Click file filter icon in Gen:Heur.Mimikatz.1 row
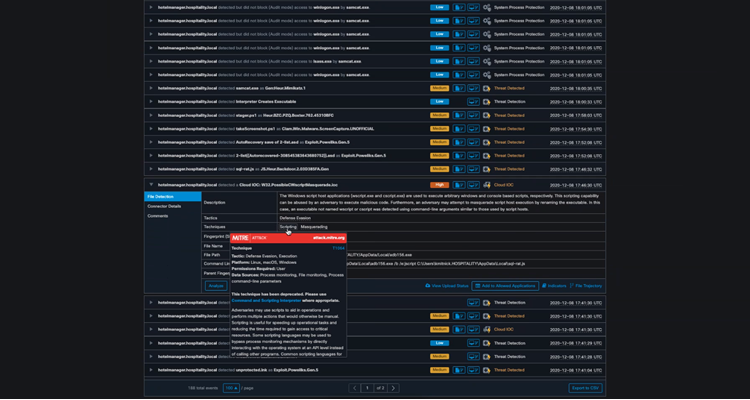750x400 pixels. tap(459, 88)
